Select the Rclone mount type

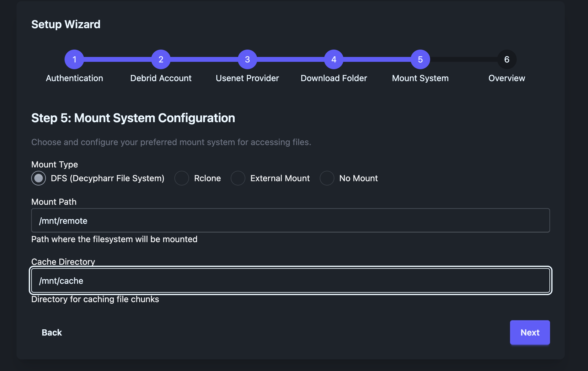point(182,178)
